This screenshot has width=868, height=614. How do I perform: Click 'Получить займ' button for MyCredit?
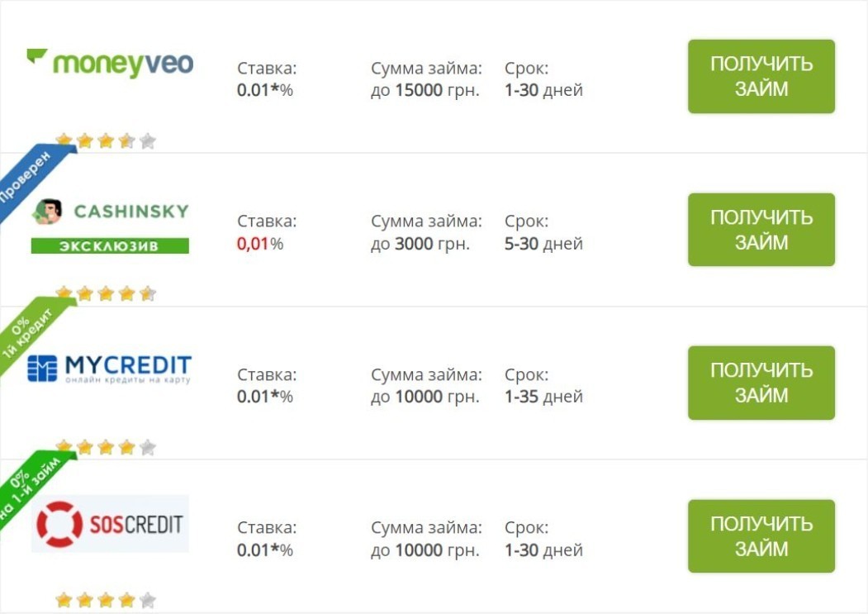[x=761, y=383]
